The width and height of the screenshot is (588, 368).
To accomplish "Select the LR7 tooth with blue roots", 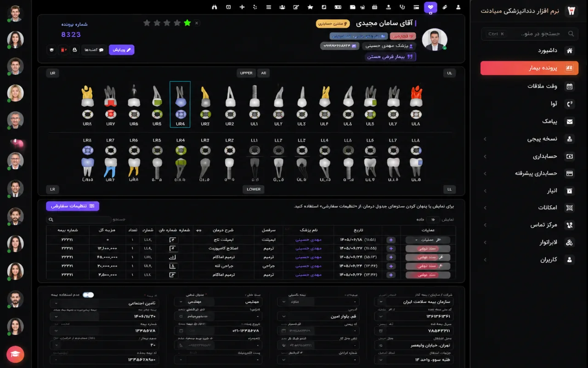I will click(x=110, y=164).
